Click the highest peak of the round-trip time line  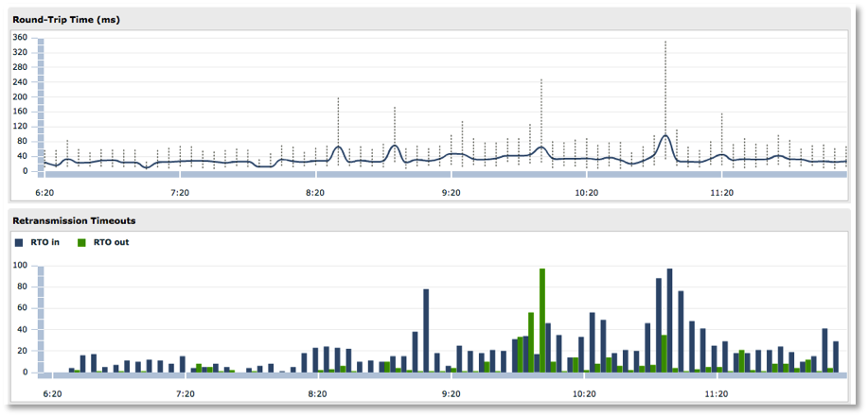tap(665, 135)
